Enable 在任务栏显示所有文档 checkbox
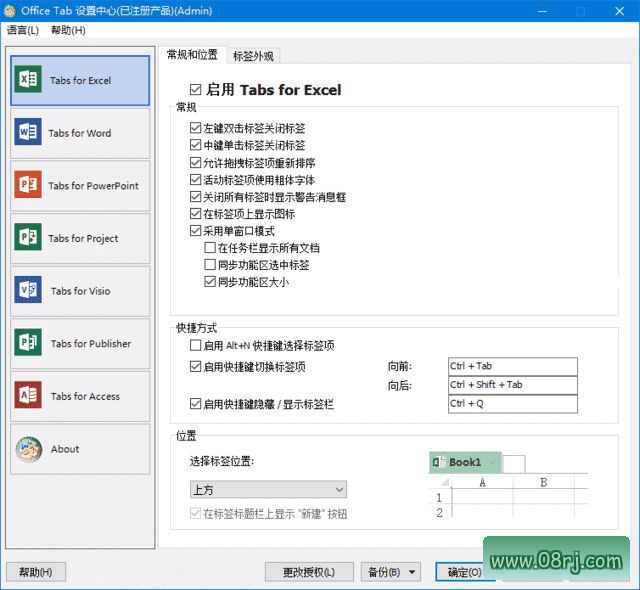The width and height of the screenshot is (640, 590). (x=210, y=248)
